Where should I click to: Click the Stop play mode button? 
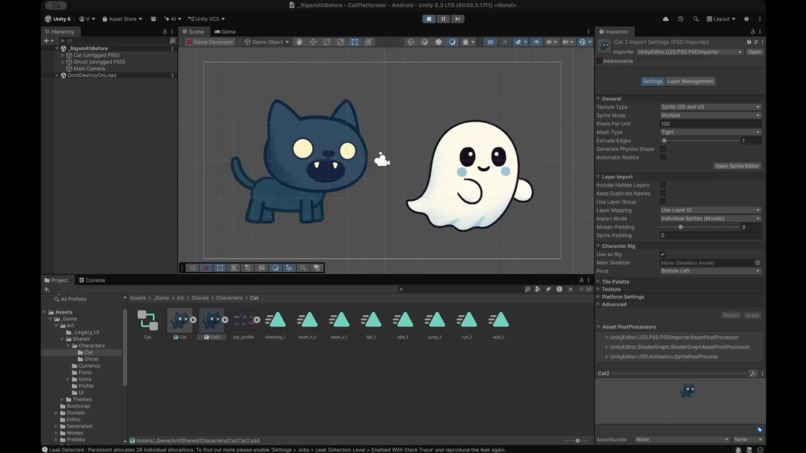click(429, 19)
